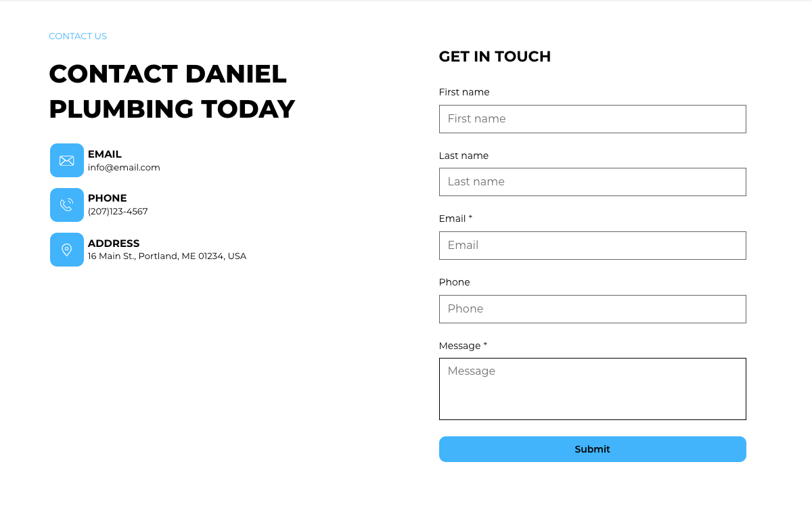The width and height of the screenshot is (812, 506).
Task: Click the ADDRESS heading text
Action: pos(114,244)
